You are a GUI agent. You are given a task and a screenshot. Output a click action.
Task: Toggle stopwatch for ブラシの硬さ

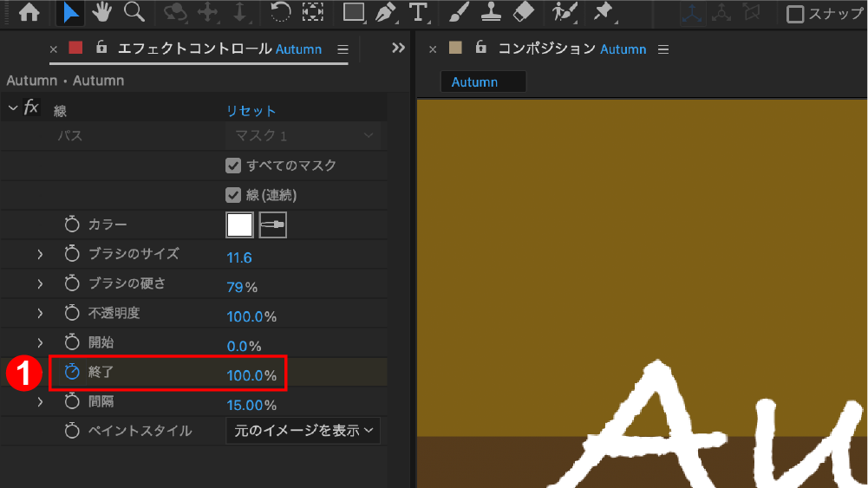pos(72,283)
